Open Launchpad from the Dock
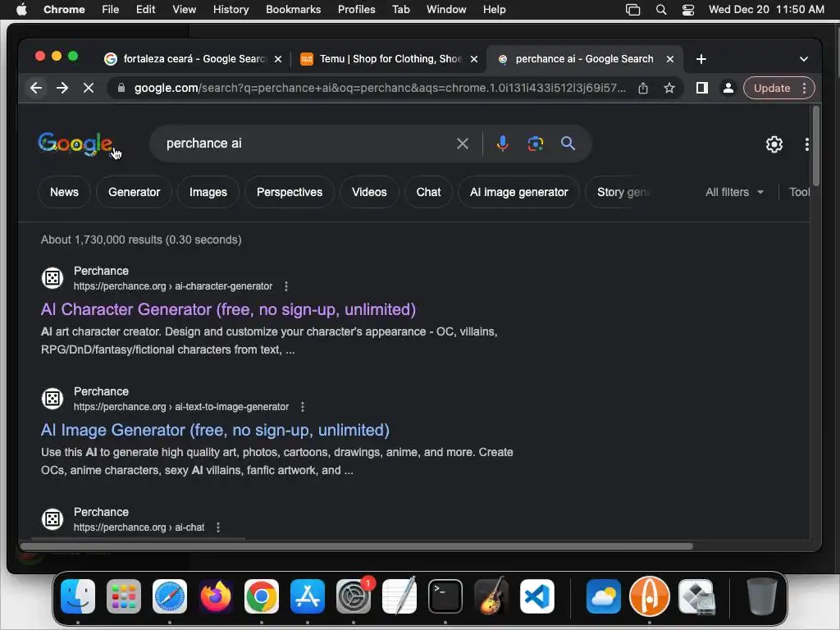 coord(124,596)
